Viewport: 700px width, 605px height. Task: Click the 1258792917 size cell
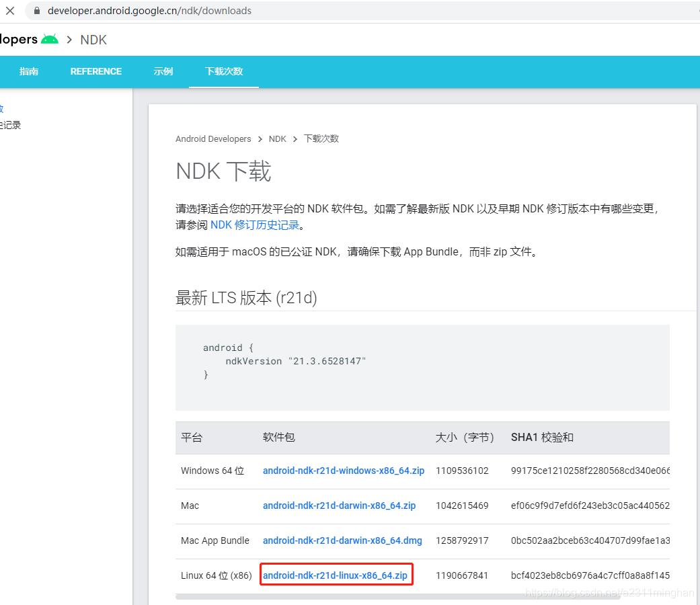point(462,540)
